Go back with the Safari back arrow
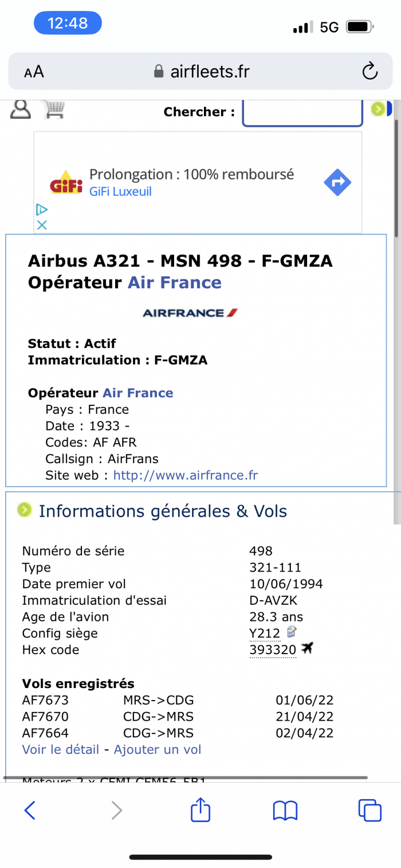The height and width of the screenshot is (868, 401). 30,810
